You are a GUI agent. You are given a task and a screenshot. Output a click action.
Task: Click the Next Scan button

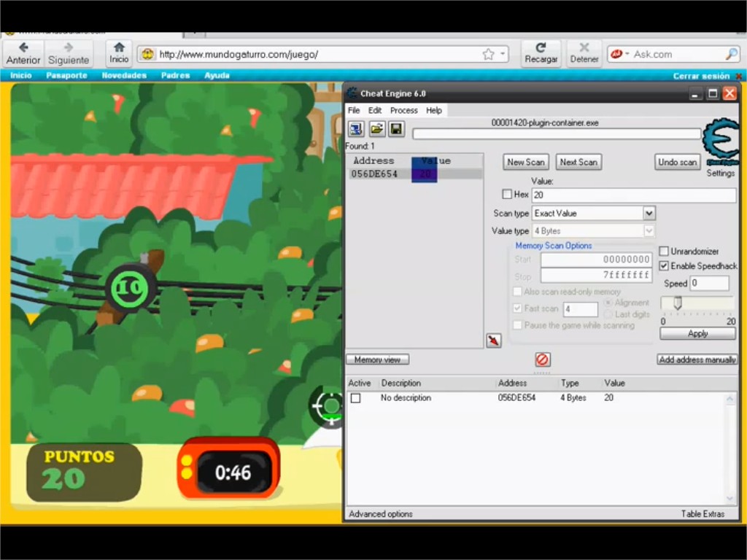click(578, 162)
